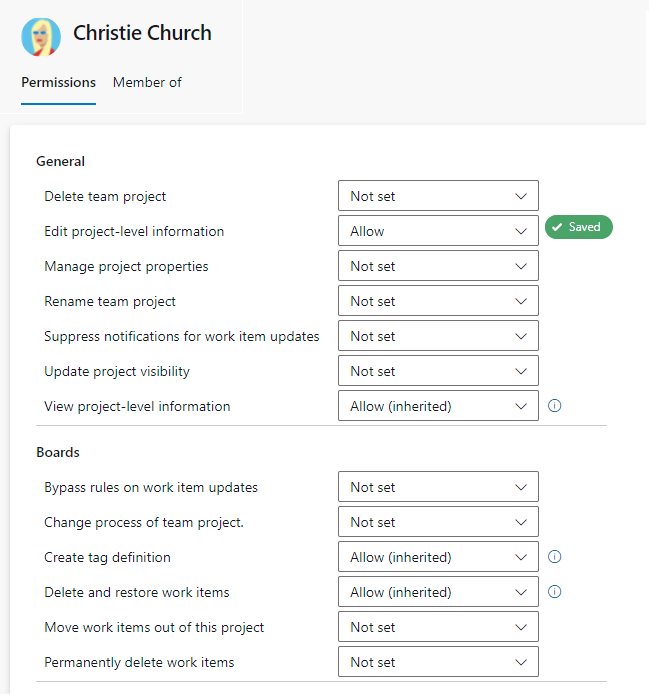Click Christie Church's profile avatar
This screenshot has height=695, width=649.
pos(41,36)
